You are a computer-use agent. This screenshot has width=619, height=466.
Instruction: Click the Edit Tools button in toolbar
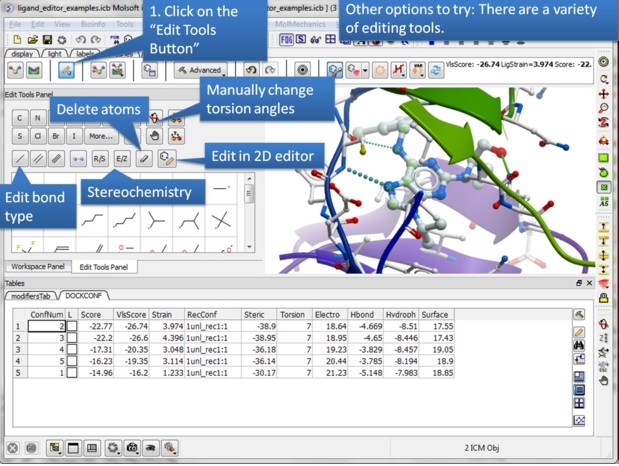click(65, 70)
